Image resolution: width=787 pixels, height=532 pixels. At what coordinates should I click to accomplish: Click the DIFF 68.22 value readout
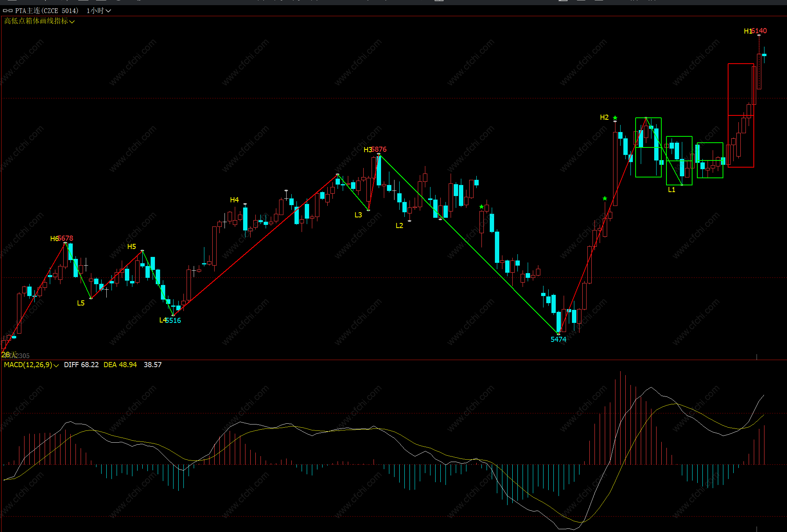click(x=81, y=365)
